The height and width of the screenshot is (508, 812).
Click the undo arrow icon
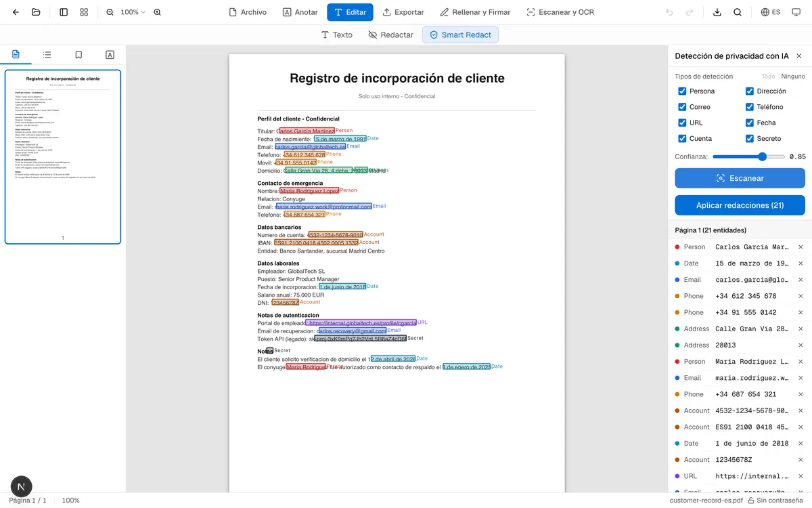coord(670,12)
